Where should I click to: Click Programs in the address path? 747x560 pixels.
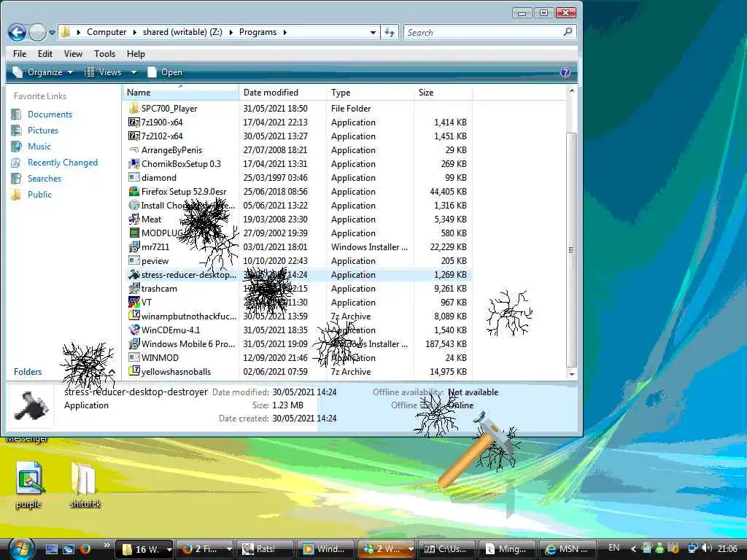point(258,32)
